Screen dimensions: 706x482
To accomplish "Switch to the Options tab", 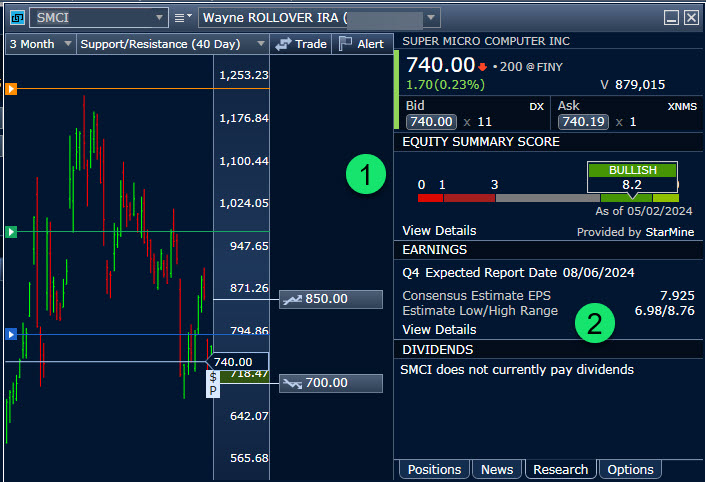I will (x=630, y=470).
